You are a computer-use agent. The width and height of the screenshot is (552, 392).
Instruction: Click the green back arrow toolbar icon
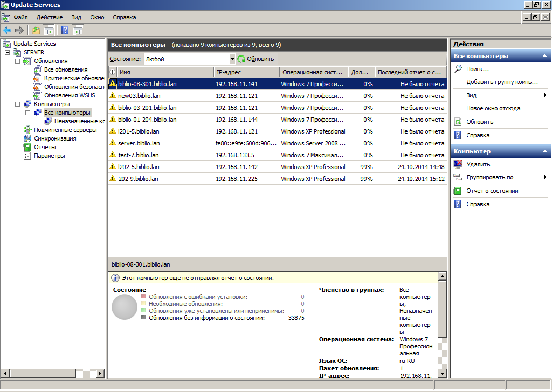click(7, 30)
